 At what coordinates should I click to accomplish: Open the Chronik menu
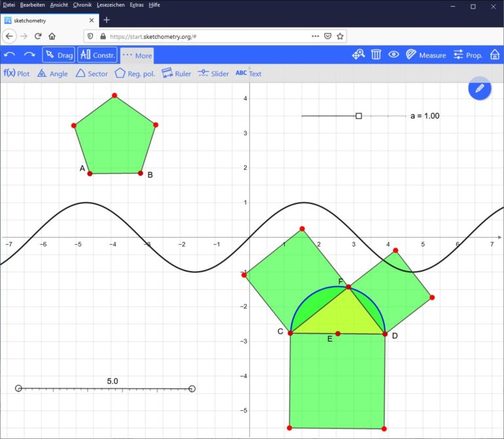[x=82, y=5]
